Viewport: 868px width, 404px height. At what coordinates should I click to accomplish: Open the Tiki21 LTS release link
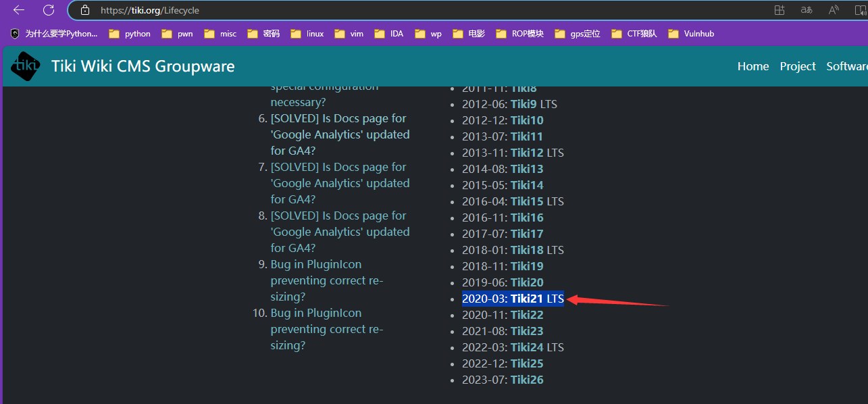527,299
